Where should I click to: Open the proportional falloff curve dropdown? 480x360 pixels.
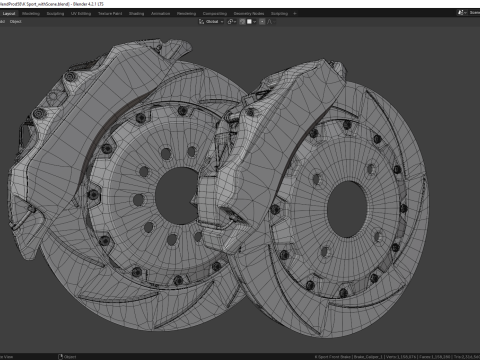pyautogui.click(x=271, y=22)
